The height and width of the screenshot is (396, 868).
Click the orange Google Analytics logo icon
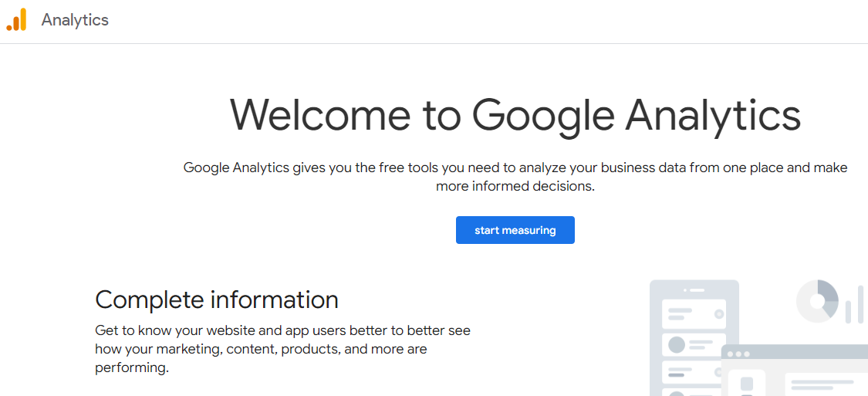click(x=17, y=20)
